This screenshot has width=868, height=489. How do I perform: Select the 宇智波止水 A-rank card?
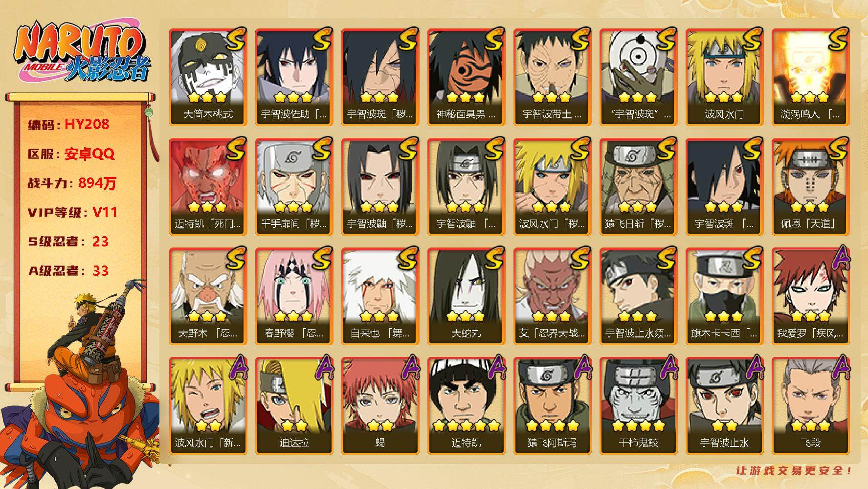(x=724, y=405)
